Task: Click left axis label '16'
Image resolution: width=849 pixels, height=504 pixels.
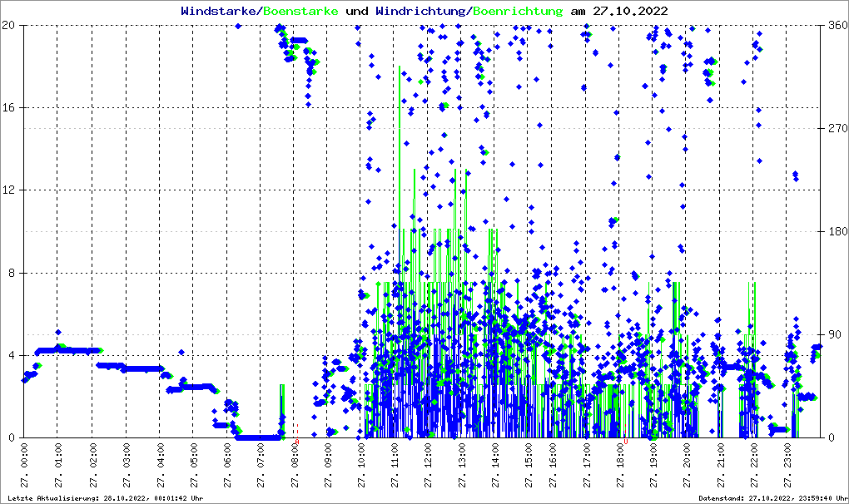Action: [8, 107]
